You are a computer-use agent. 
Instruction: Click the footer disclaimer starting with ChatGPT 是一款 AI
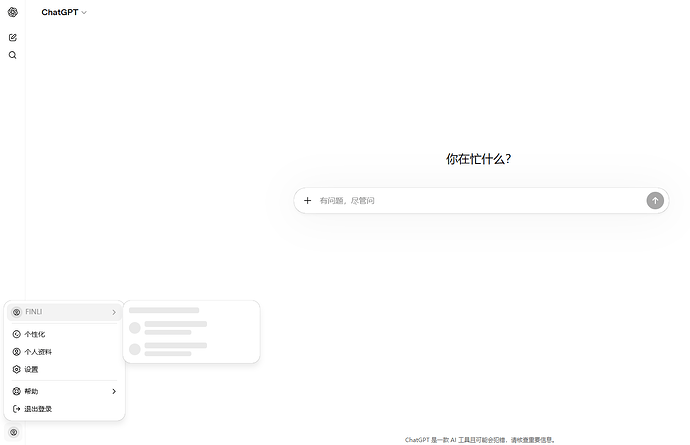pyautogui.click(x=480, y=440)
